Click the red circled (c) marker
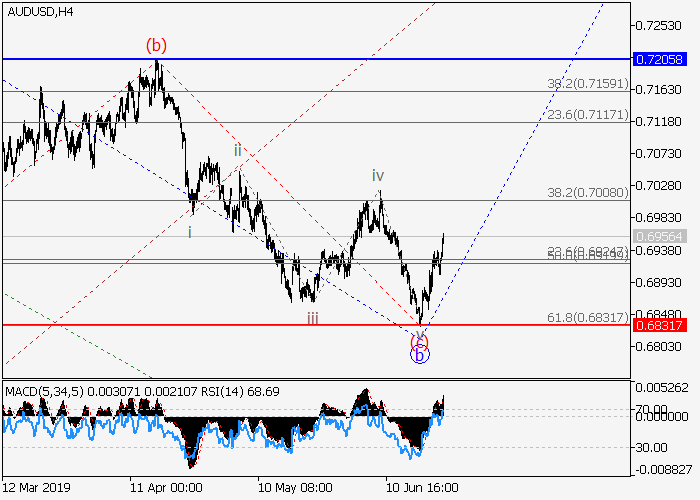 pyautogui.click(x=420, y=341)
